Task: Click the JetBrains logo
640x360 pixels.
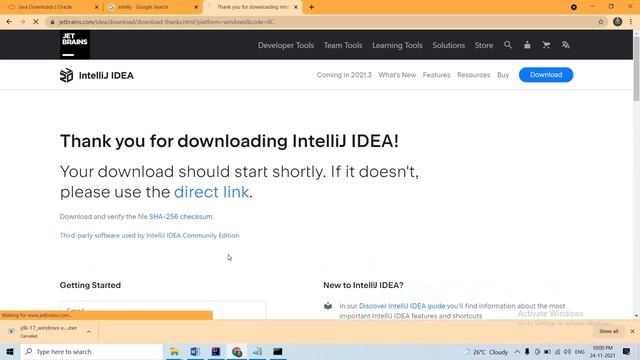Action: point(75,44)
